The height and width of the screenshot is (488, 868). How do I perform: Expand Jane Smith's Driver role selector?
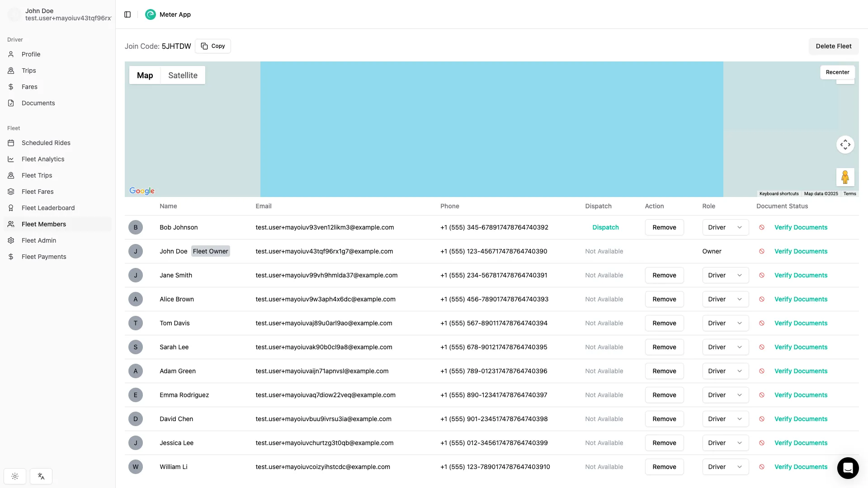[725, 275]
